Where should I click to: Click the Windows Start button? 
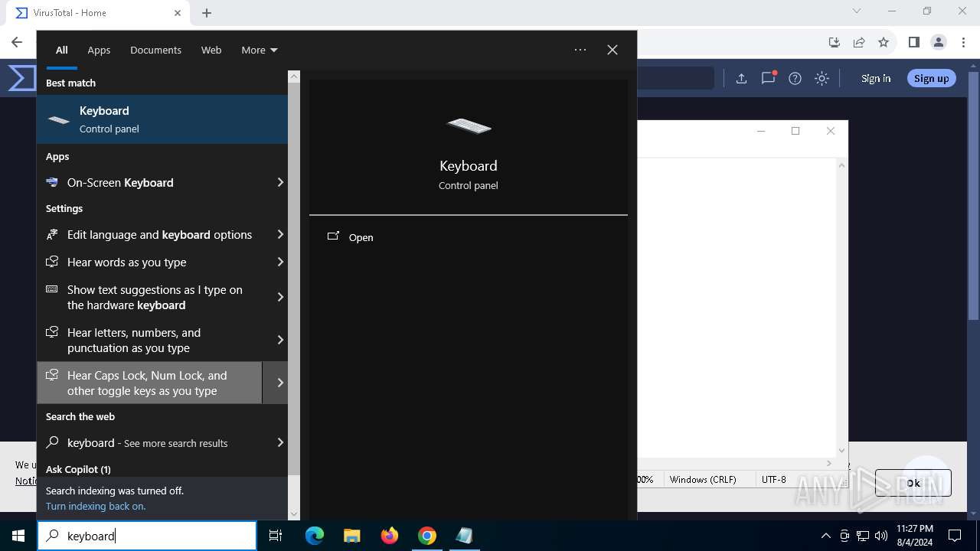point(18,536)
